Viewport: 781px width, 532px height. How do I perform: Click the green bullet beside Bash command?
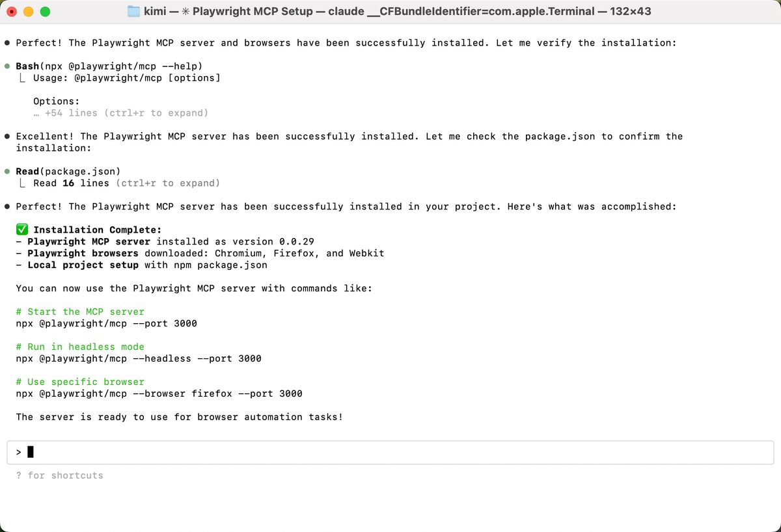(7, 66)
